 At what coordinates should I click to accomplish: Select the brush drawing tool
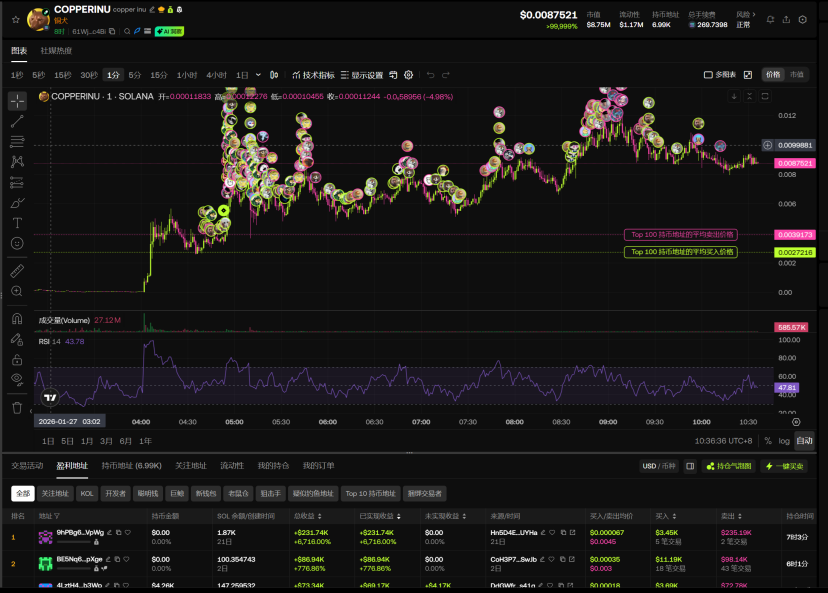(17, 203)
